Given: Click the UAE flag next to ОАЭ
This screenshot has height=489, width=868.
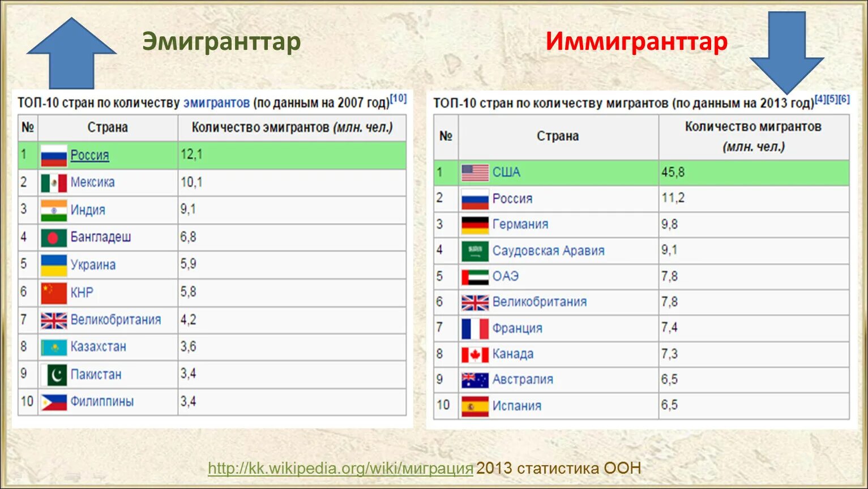Looking at the screenshot, I should point(474,277).
